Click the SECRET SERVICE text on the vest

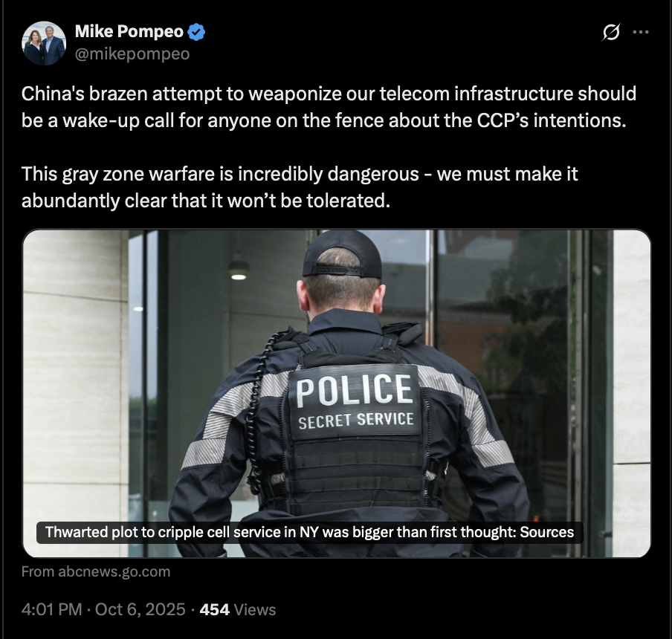point(356,421)
